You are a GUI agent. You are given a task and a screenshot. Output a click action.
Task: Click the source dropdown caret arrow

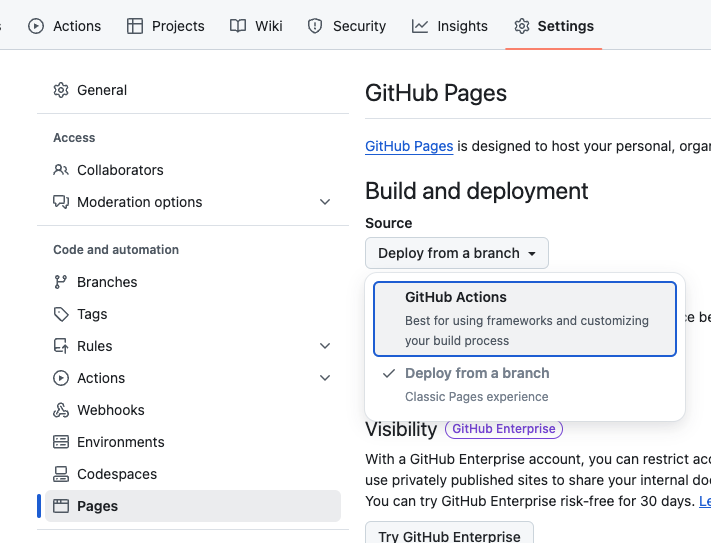click(x=532, y=254)
